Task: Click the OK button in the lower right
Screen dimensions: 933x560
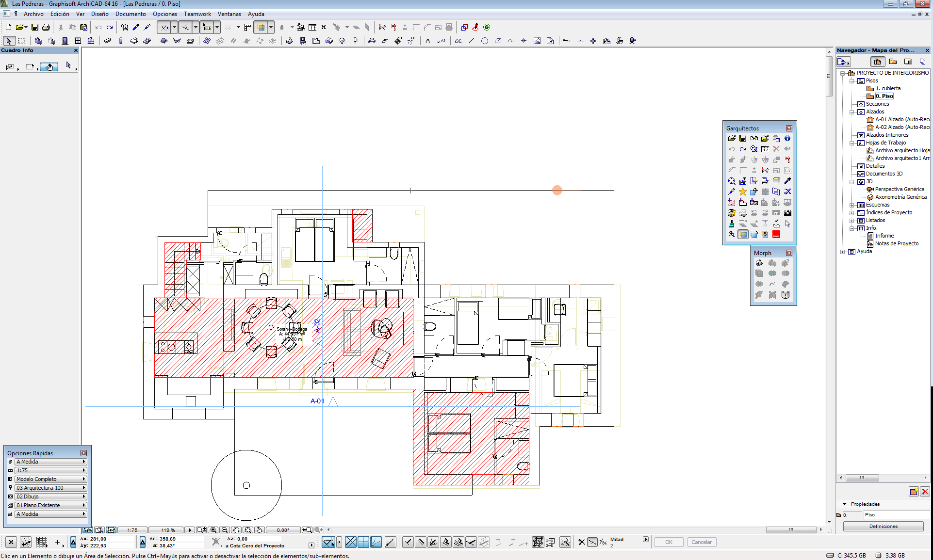Action: click(x=669, y=542)
